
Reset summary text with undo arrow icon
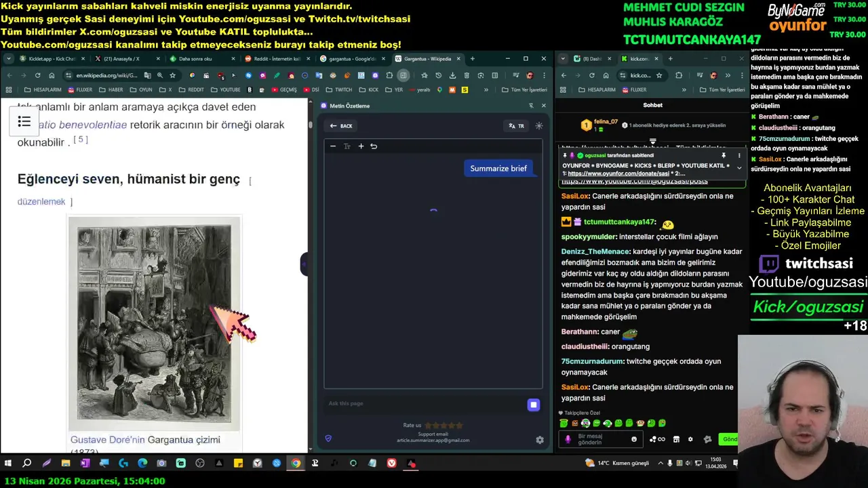tap(374, 146)
